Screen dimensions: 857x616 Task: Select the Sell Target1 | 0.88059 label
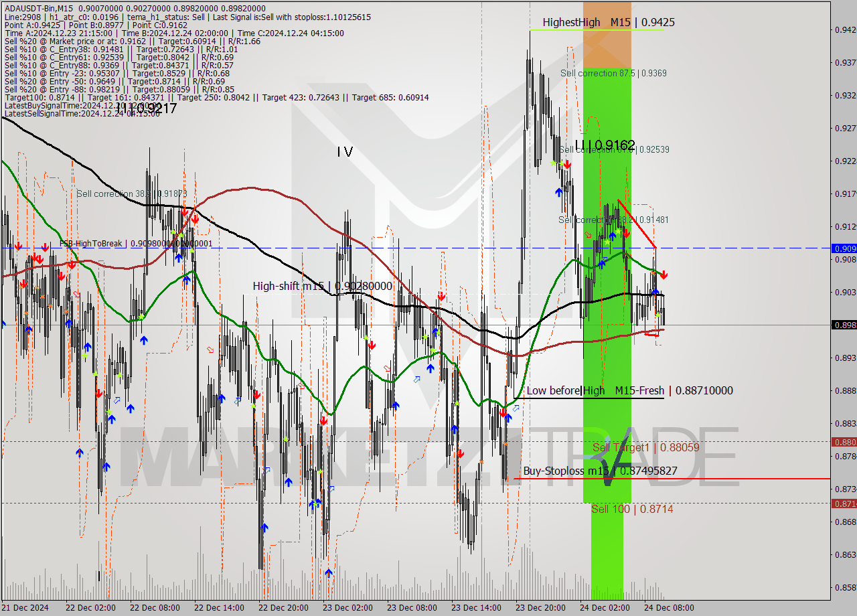(x=646, y=447)
